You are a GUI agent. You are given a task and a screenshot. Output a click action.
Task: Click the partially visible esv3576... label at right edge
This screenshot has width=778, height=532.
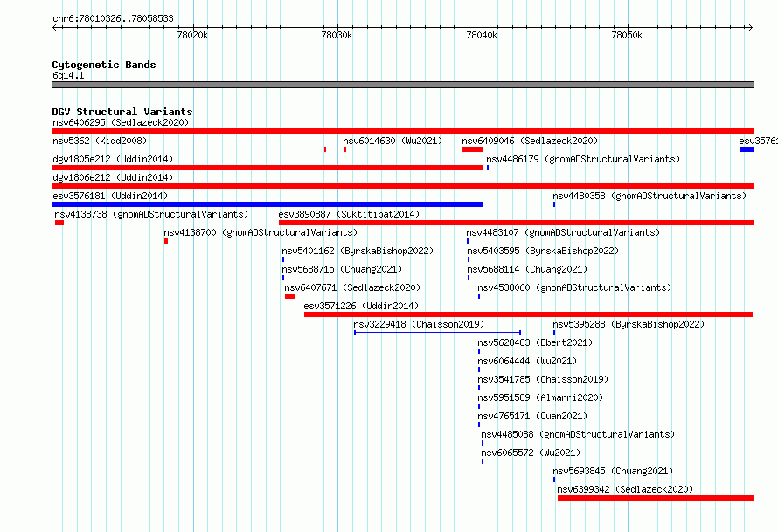pyautogui.click(x=758, y=141)
